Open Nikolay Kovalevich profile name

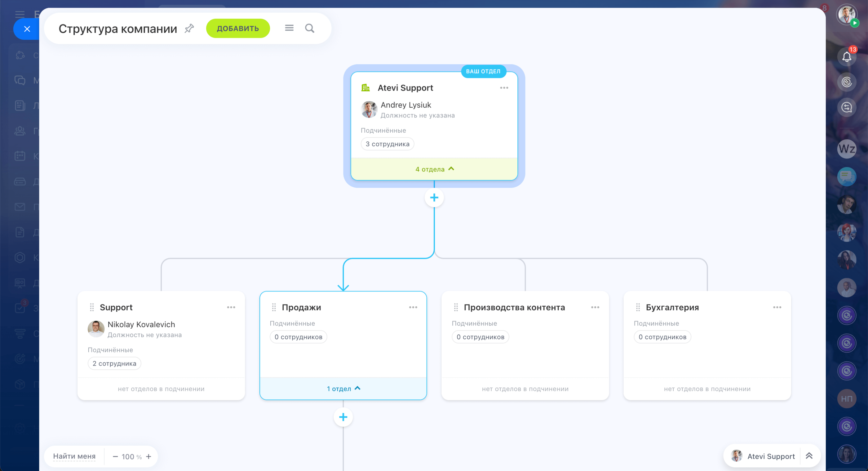[x=141, y=324]
